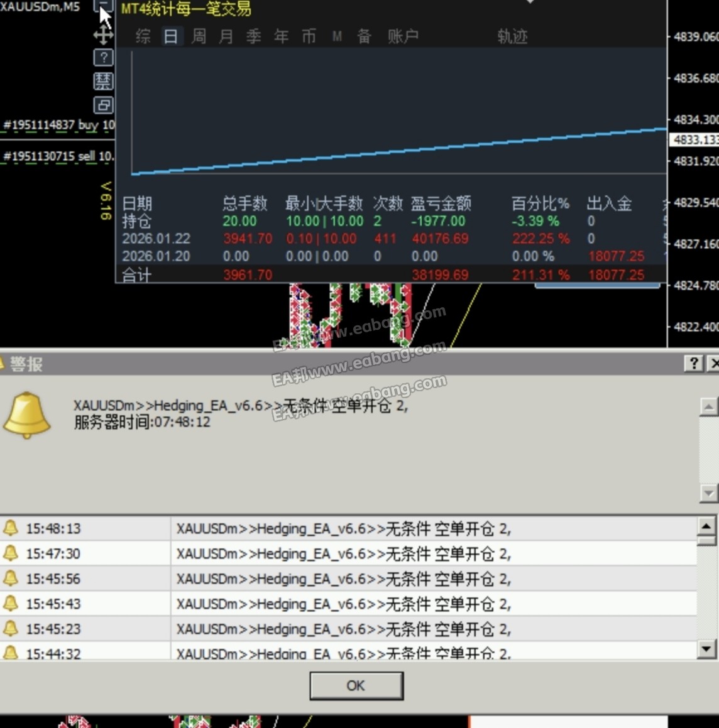The image size is (719, 728).
Task: Click the 禁 (disable) icon
Action: point(103,81)
